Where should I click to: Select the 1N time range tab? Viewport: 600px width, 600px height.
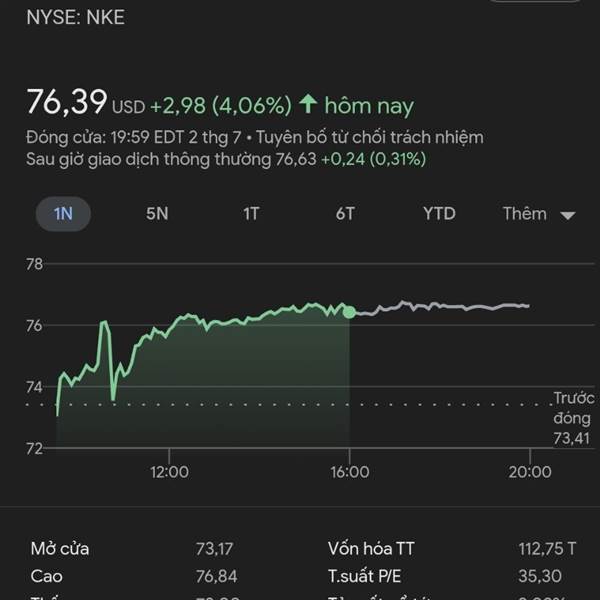pos(63,214)
